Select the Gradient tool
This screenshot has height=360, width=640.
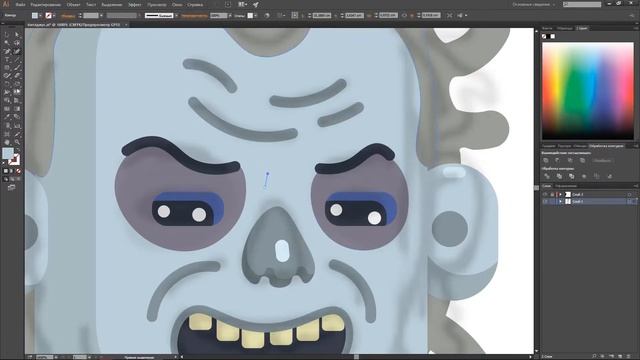point(17,109)
